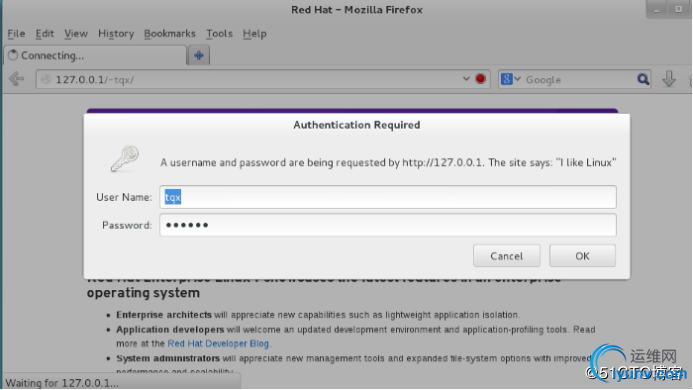Screen dimensions: 693x390
Task: Click the User Name input field
Action: (x=388, y=197)
